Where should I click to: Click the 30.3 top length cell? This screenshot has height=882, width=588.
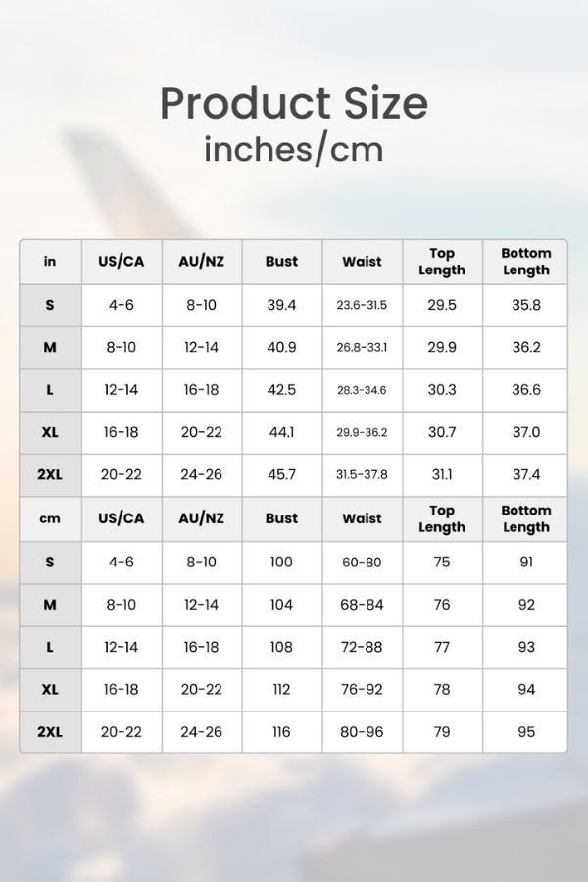pos(442,390)
